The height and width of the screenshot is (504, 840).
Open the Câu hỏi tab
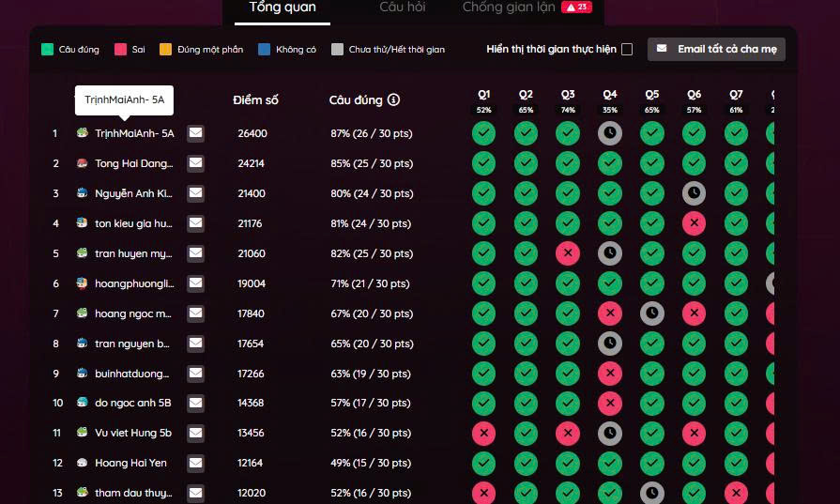(x=403, y=8)
